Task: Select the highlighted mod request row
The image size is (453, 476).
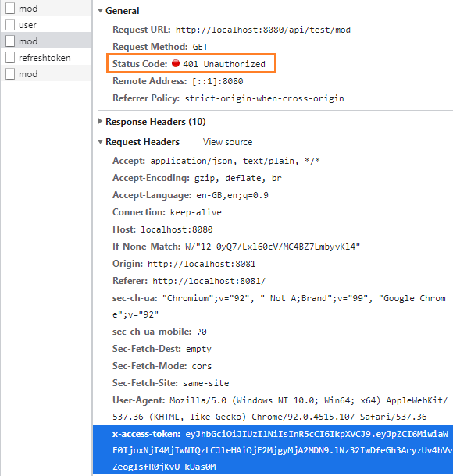Action: [x=46, y=41]
